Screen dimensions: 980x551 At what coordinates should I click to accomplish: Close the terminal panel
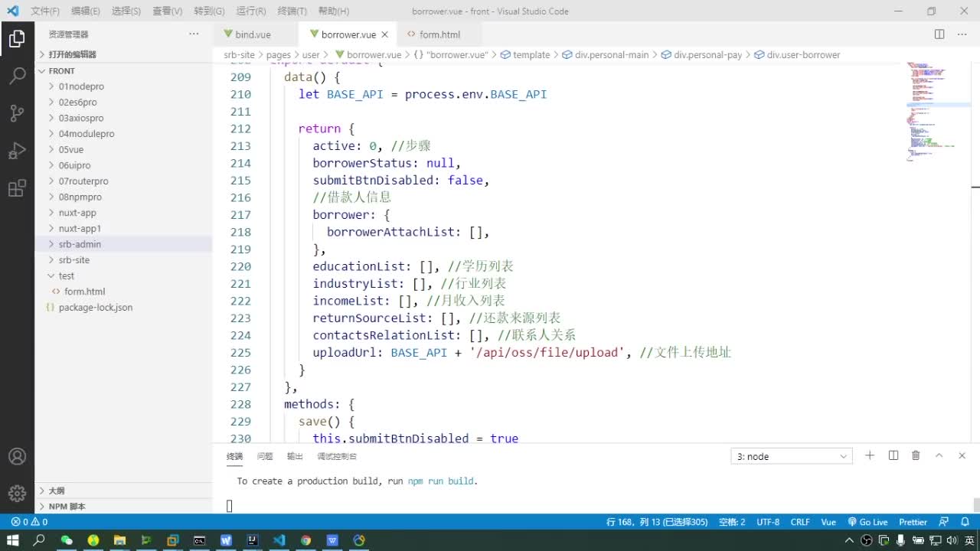point(962,455)
